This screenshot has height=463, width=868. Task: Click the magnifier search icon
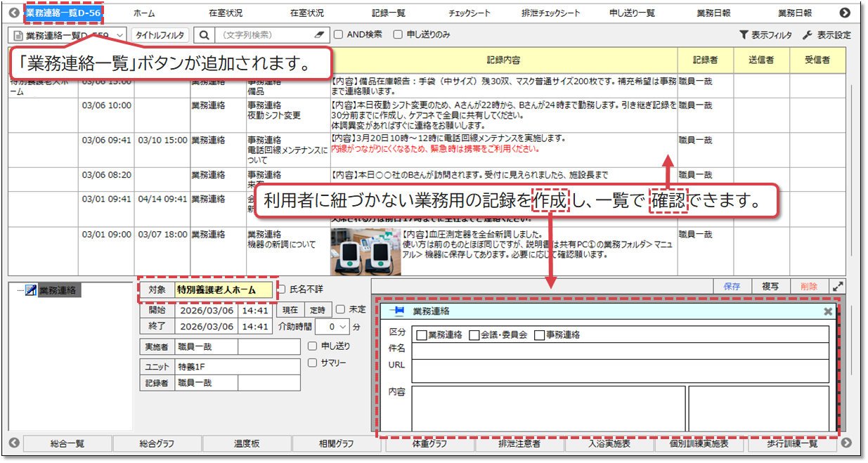[x=204, y=34]
